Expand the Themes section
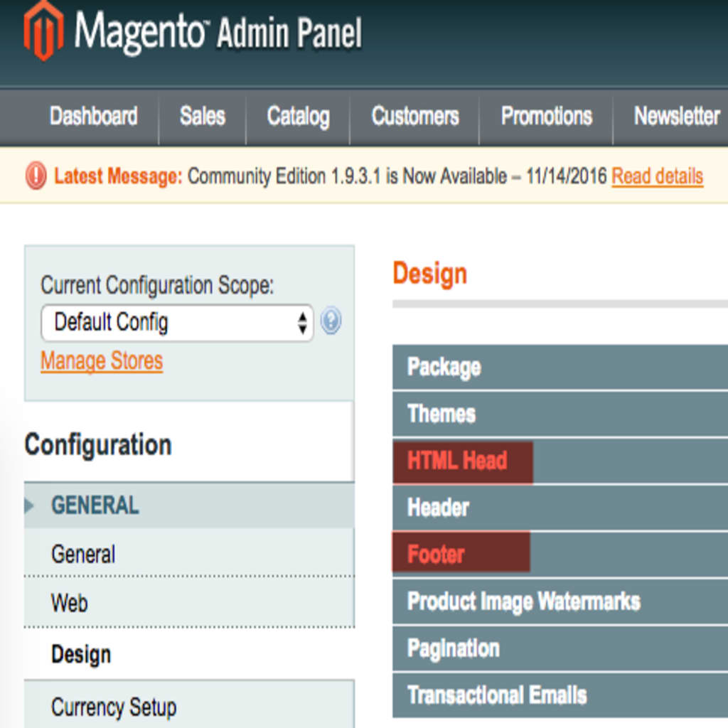The width and height of the screenshot is (728, 728). point(560,414)
